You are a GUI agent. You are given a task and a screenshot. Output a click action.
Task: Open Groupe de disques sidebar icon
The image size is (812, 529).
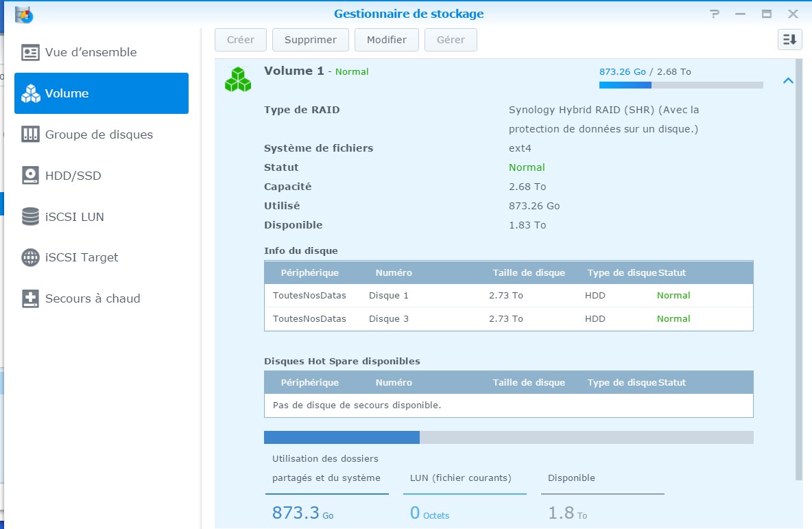[30, 134]
